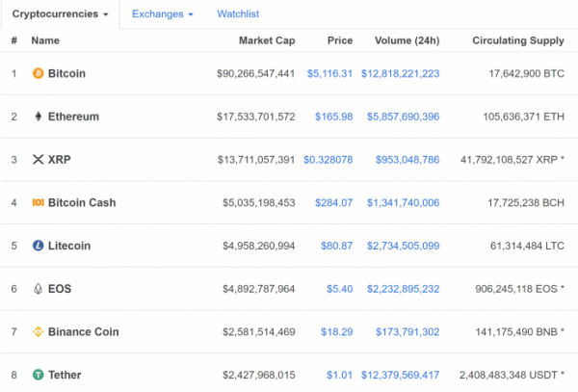
Task: Open the Cryptocurrencies dropdown tab
Action: [x=60, y=14]
